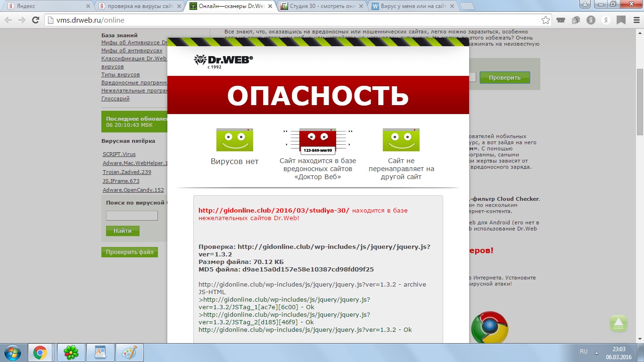This screenshot has height=362, width=644.
Task: Click the virus database search field
Action: [x=132, y=215]
